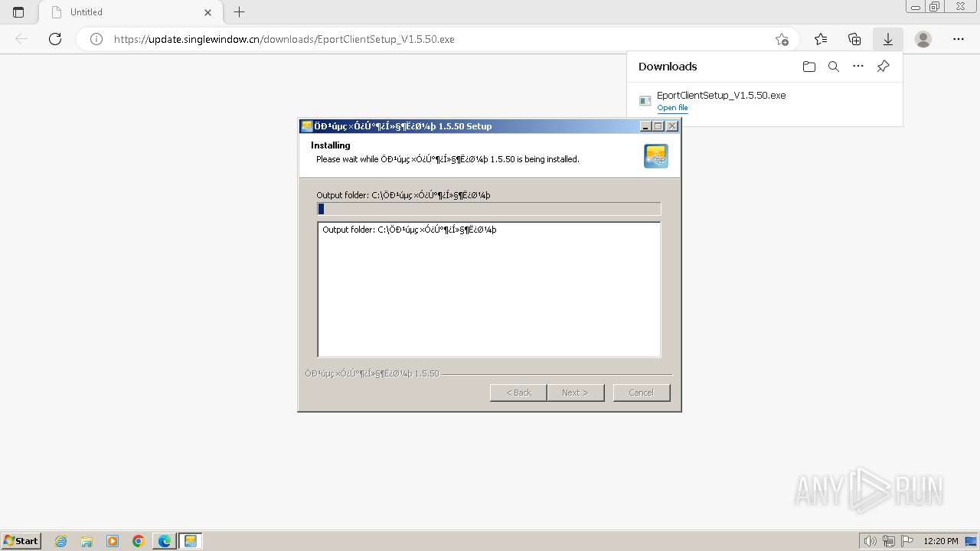Click the taskbar clock 12:20 PM

tap(941, 541)
